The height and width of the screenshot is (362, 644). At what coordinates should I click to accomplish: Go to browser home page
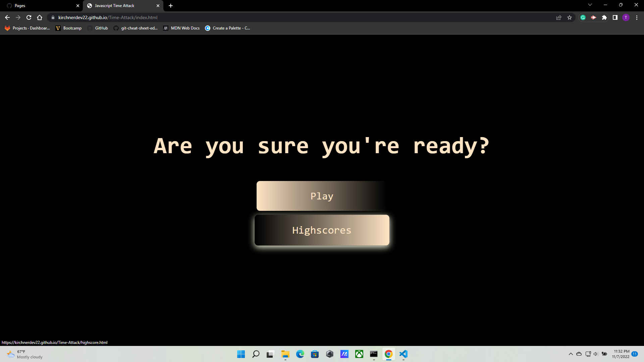(x=40, y=17)
